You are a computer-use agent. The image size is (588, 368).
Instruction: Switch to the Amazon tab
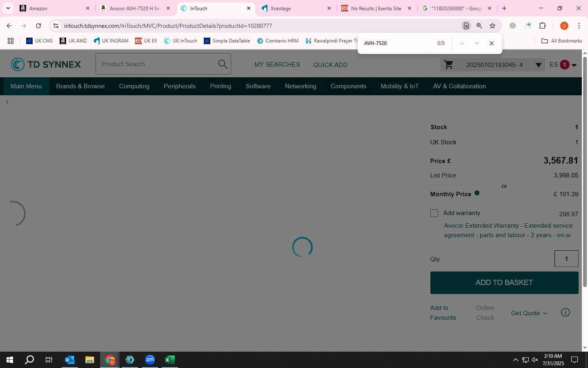tap(55, 8)
